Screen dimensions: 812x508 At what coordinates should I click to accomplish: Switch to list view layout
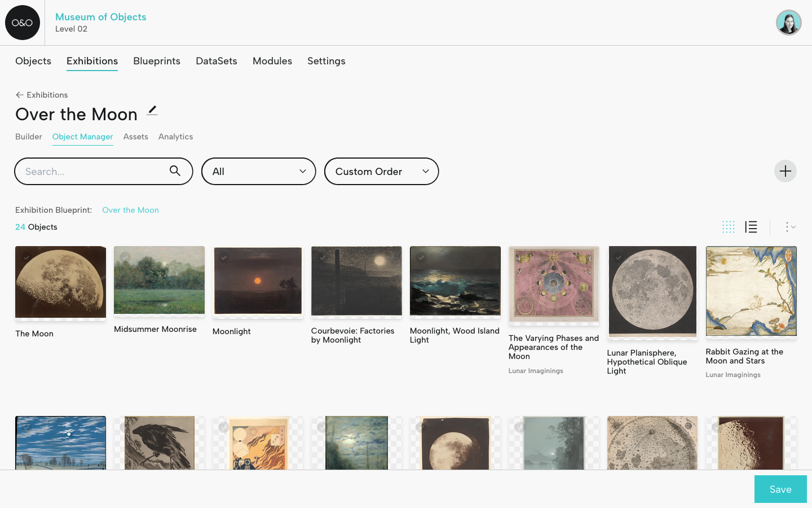click(x=751, y=226)
